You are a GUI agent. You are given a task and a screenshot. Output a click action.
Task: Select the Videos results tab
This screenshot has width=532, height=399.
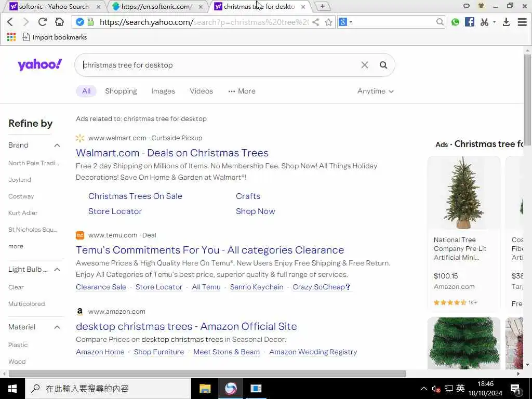201,91
